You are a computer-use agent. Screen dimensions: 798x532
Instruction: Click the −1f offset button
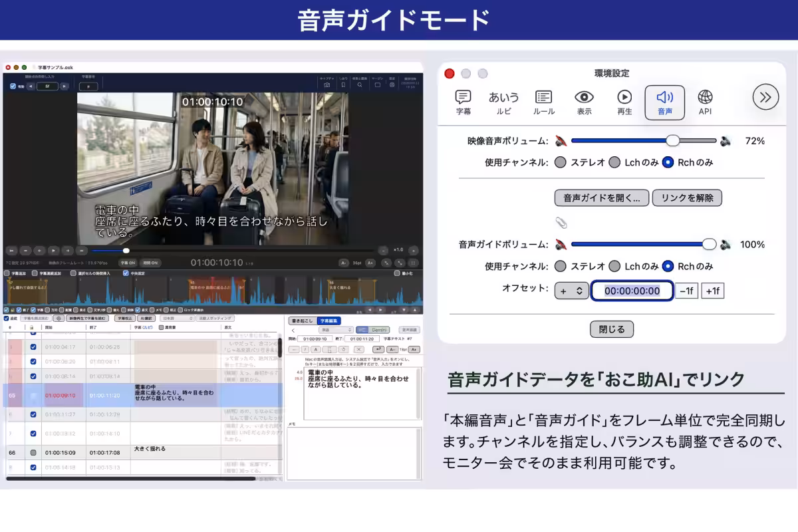(686, 291)
